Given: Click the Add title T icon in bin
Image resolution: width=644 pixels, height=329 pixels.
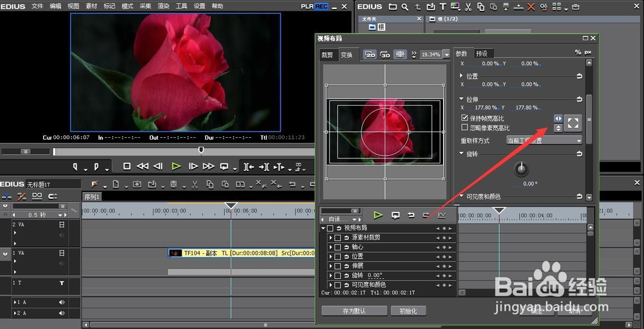Looking at the screenshot, I should [x=443, y=6].
